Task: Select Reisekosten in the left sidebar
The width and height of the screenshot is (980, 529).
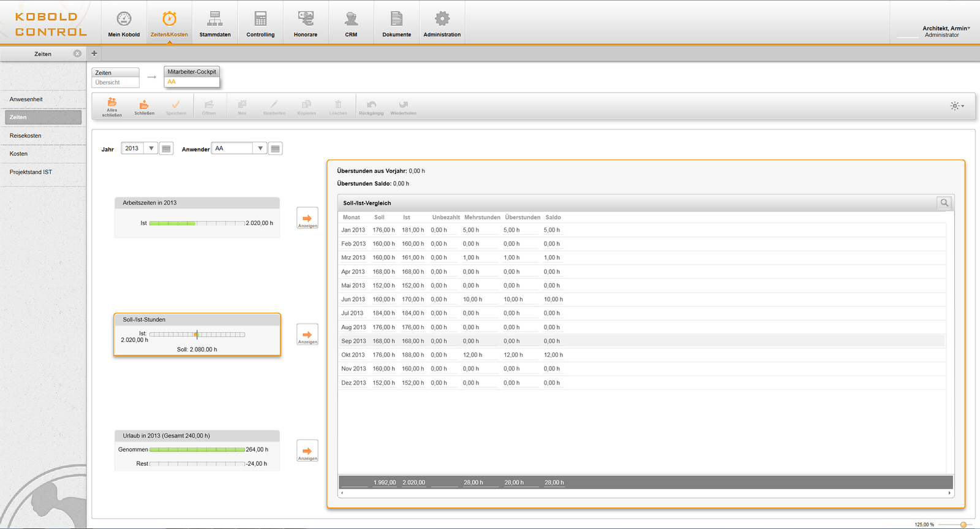Action: 26,135
